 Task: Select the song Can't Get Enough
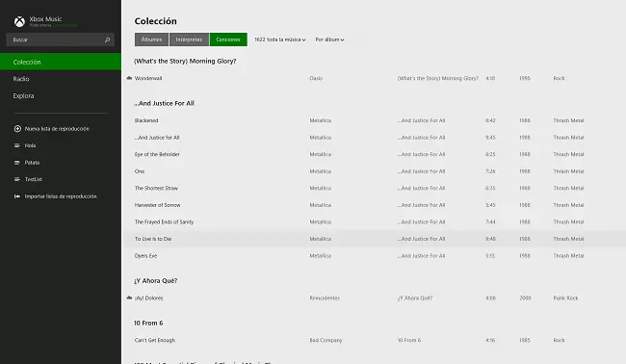[x=155, y=340]
